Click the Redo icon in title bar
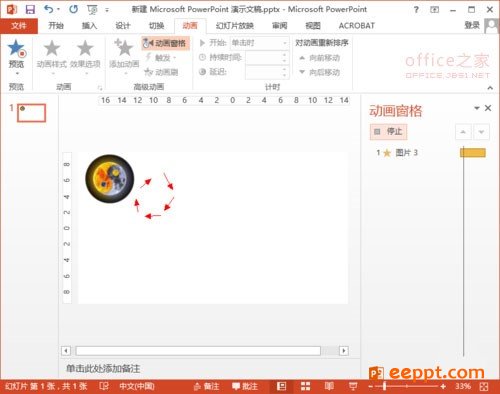The height and width of the screenshot is (394, 500). pyautogui.click(x=73, y=9)
